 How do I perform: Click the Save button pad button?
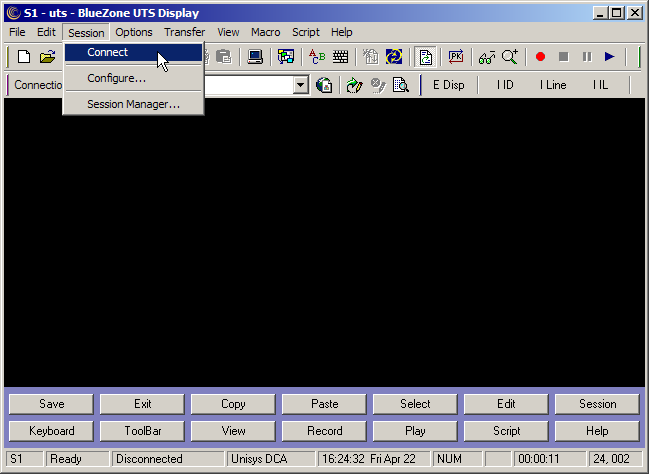pyautogui.click(x=51, y=404)
